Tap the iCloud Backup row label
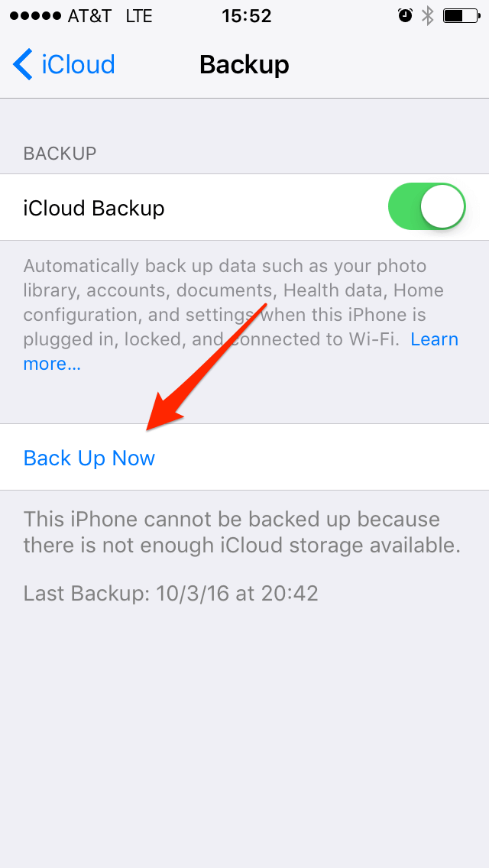The height and width of the screenshot is (868, 489). click(x=93, y=208)
